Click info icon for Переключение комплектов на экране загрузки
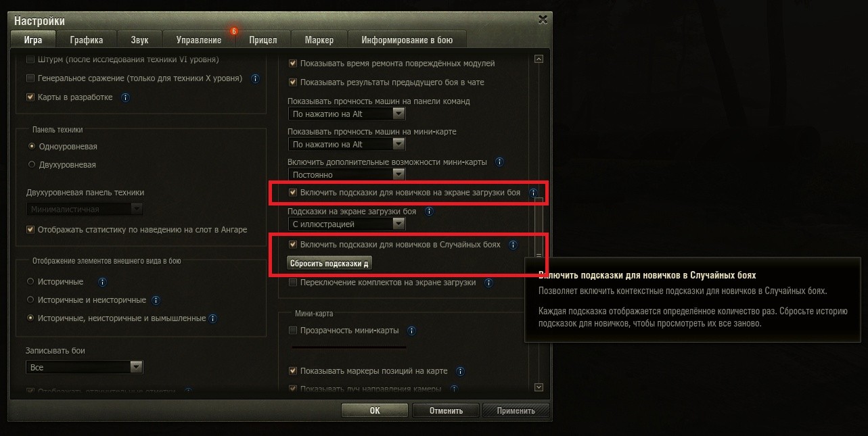This screenshot has height=436, width=868. click(488, 283)
